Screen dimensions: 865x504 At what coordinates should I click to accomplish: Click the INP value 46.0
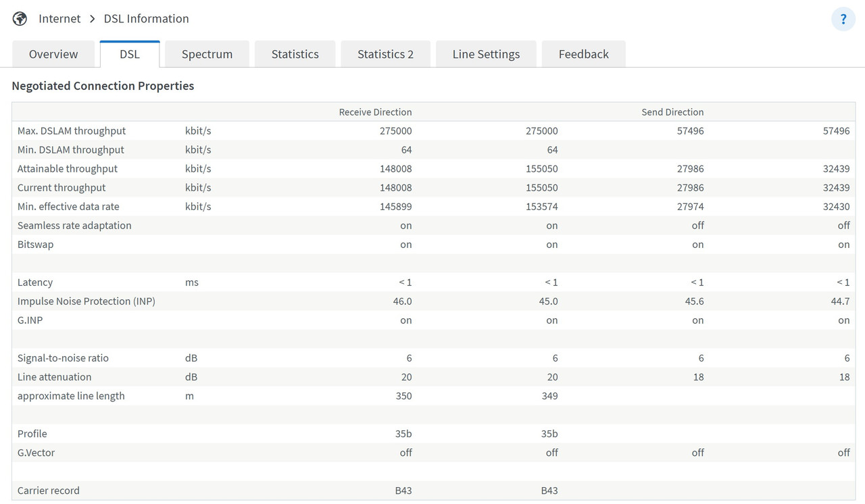point(402,301)
